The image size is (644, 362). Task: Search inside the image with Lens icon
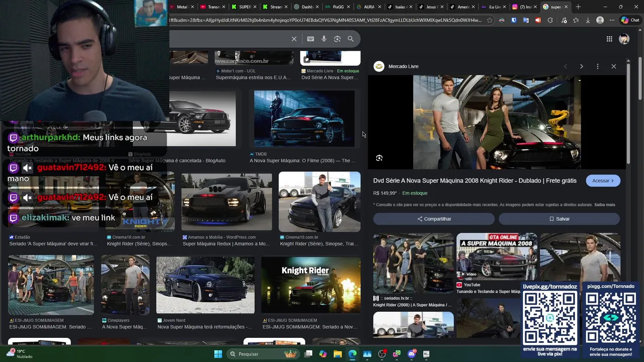pyautogui.click(x=379, y=158)
